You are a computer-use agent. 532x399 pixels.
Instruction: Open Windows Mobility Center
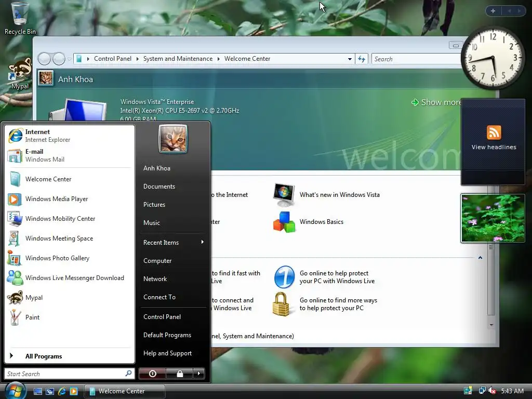(x=70, y=219)
